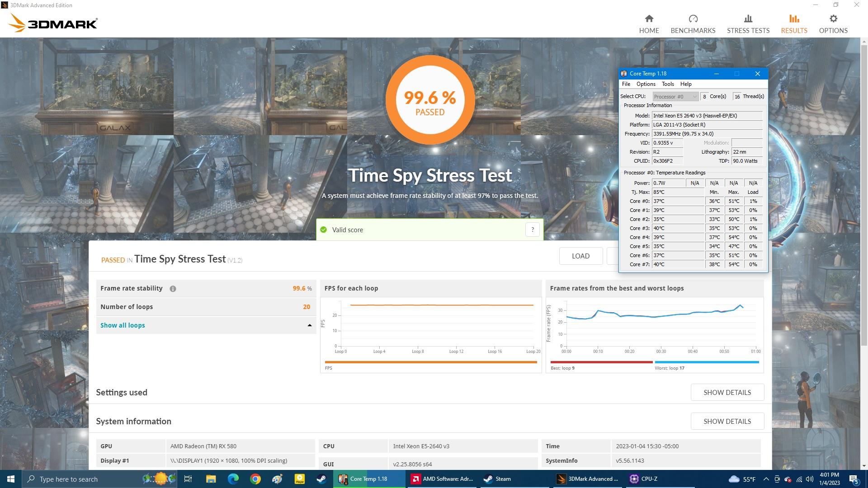The width and height of the screenshot is (868, 488).
Task: Open the yellow Player app on taskbar
Action: click(299, 479)
